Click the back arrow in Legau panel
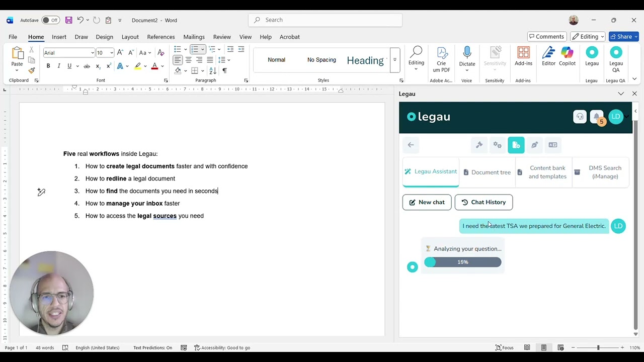The image size is (644, 362). tap(411, 145)
